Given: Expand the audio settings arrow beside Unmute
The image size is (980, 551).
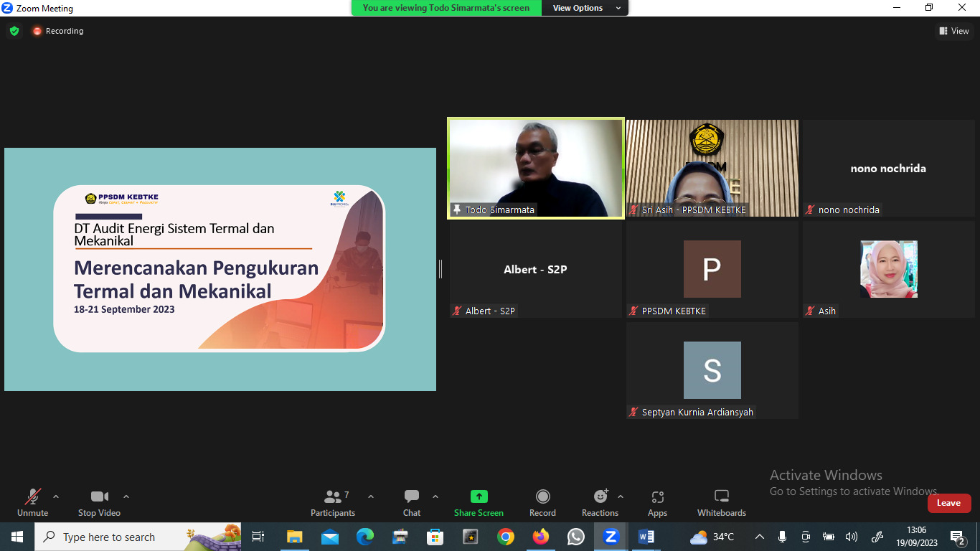Looking at the screenshot, I should click(x=56, y=496).
